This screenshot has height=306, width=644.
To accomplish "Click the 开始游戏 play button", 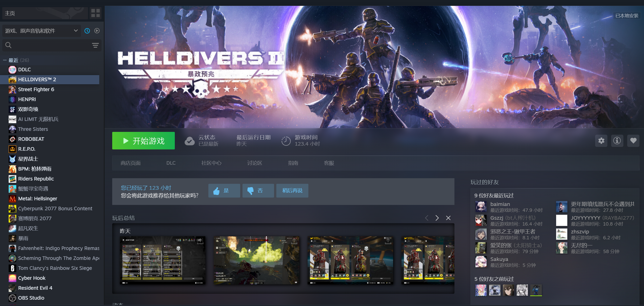I will [x=144, y=141].
